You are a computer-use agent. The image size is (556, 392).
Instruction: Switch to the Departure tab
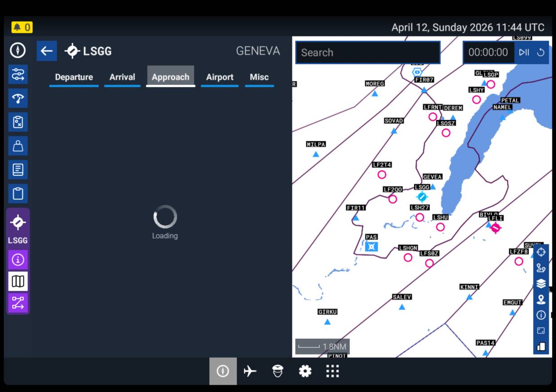pos(74,77)
